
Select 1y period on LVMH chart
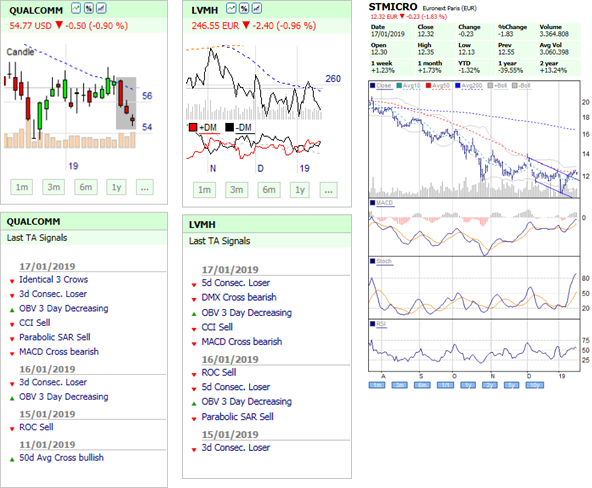pos(300,190)
